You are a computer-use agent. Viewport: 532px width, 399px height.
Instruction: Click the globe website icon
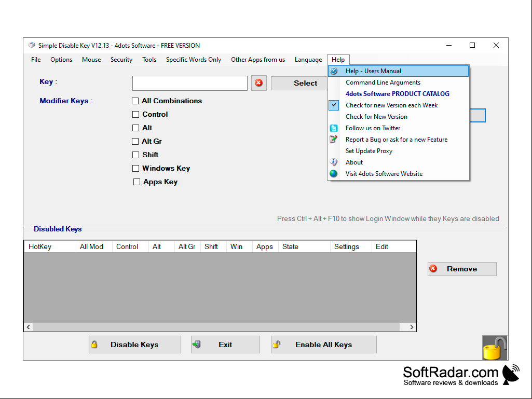click(334, 174)
